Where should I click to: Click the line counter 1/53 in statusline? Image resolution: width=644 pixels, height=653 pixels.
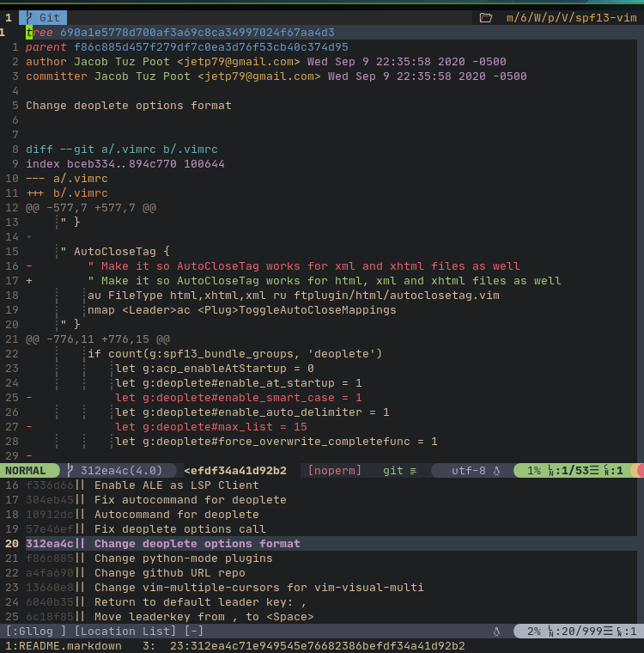click(x=575, y=471)
